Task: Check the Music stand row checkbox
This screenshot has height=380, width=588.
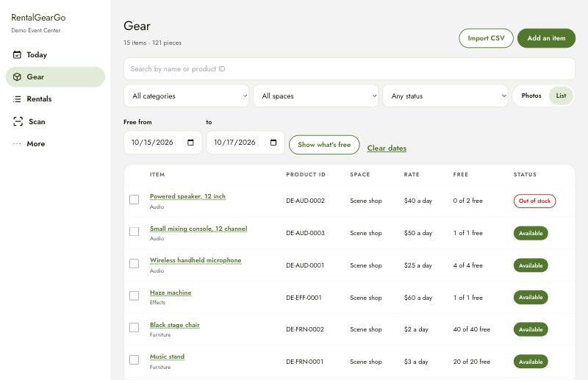Action: [134, 359]
